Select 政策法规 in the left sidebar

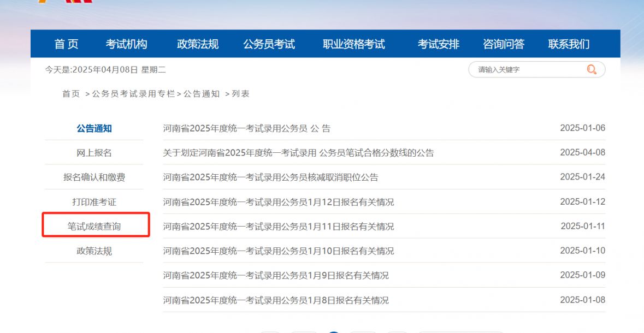click(x=94, y=251)
